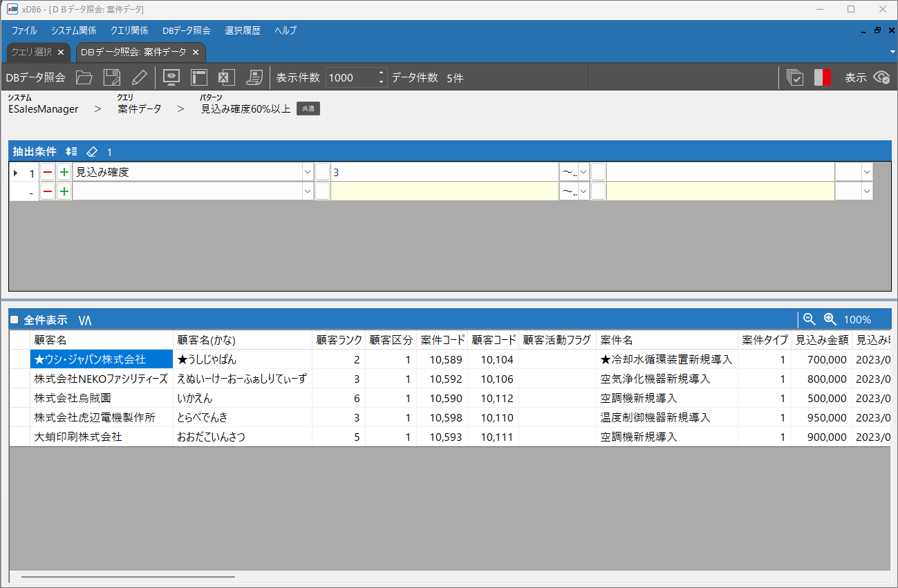Close the DBデータ照会: 案件データ tab
This screenshot has height=588, width=898.
tap(196, 52)
